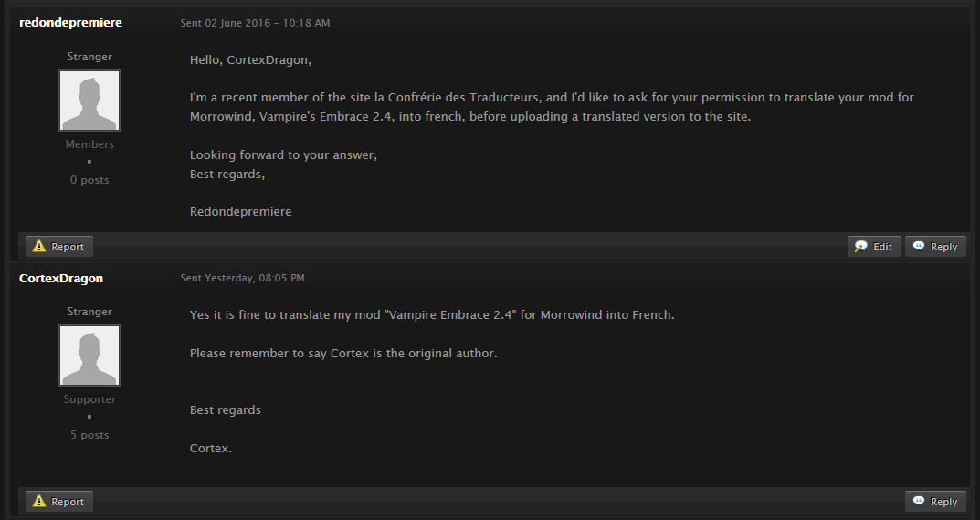Click the reputation pip under the Supporter label
This screenshot has width=980, height=520.
(90, 416)
